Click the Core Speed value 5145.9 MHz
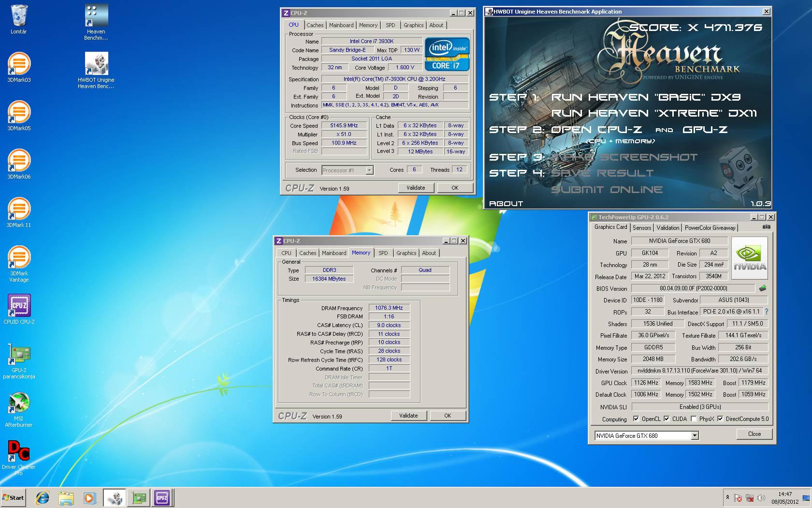The width and height of the screenshot is (812, 508). (344, 125)
